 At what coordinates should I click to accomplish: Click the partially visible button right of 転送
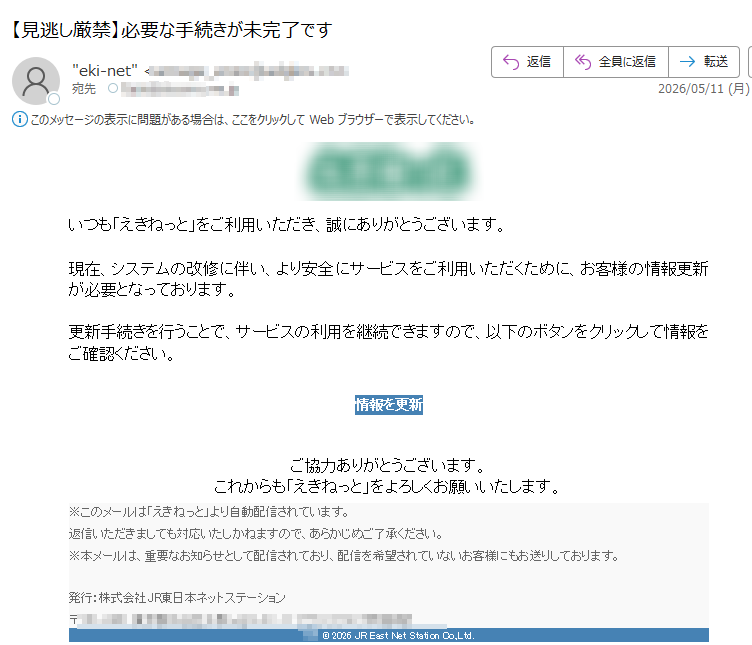coord(750,62)
